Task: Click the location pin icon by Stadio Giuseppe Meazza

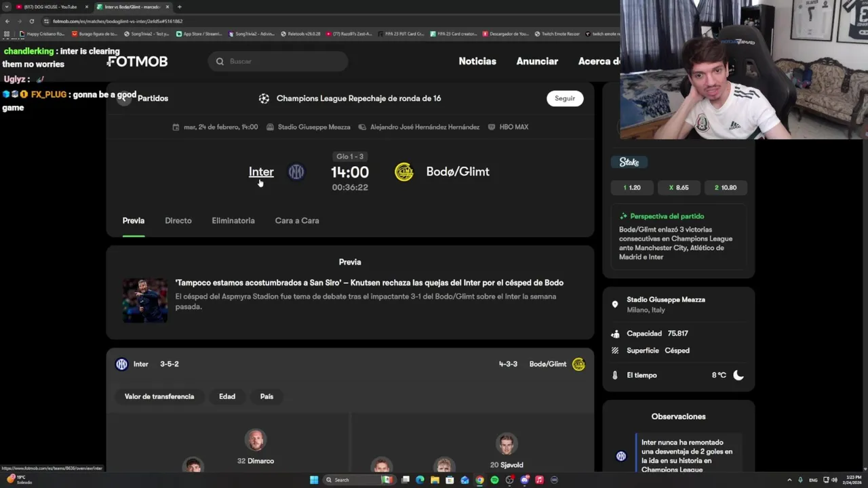Action: [x=615, y=305]
